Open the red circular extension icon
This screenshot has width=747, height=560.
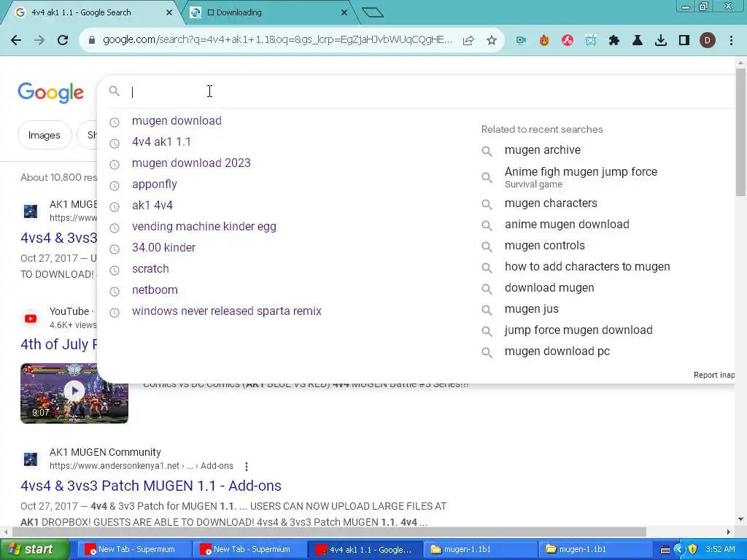coord(568,41)
